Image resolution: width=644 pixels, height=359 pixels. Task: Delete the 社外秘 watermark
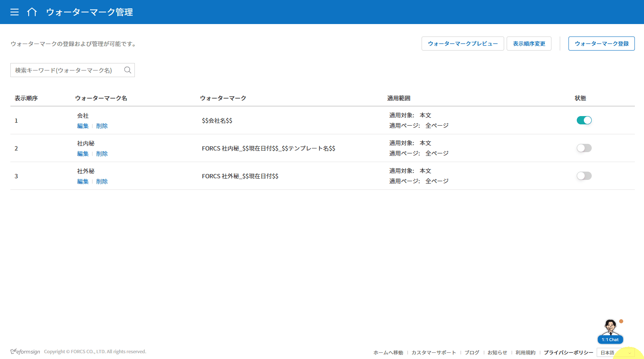[x=102, y=182]
